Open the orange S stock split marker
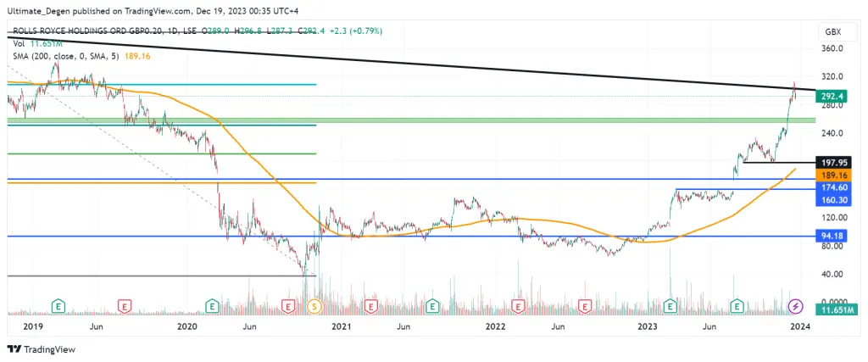Viewport: 868px width, 362px height. (315, 305)
